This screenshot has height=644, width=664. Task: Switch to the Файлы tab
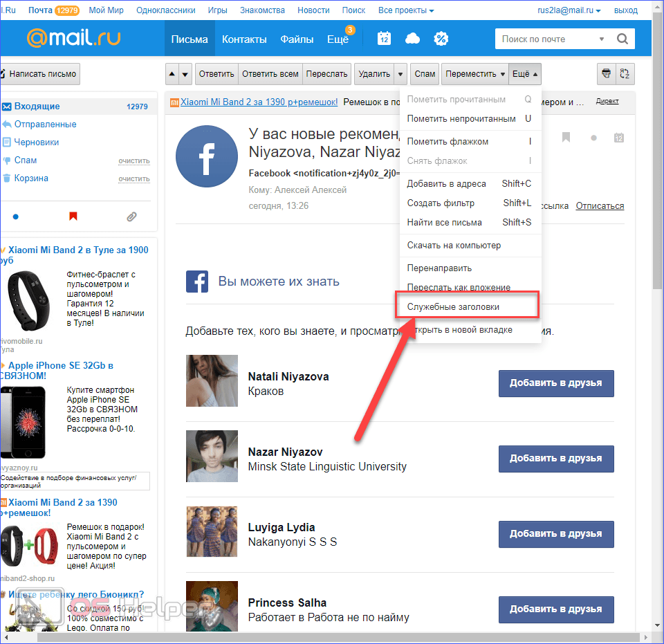coord(297,39)
